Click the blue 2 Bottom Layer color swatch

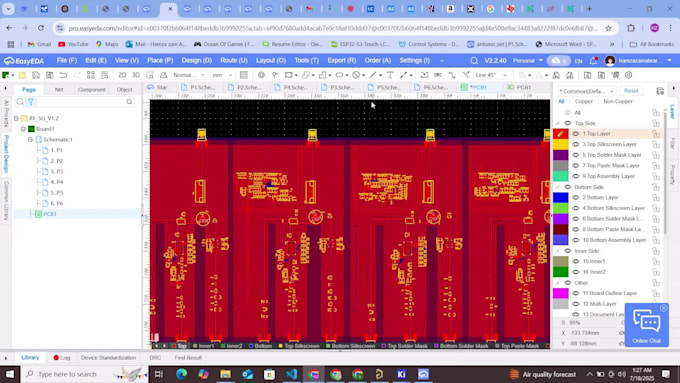tap(560, 197)
